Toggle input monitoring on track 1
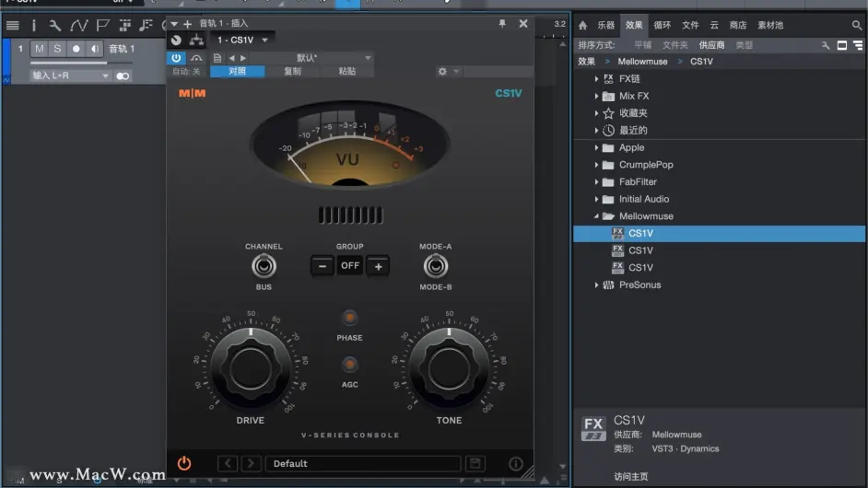The height and width of the screenshot is (488, 868). pyautogui.click(x=95, y=49)
